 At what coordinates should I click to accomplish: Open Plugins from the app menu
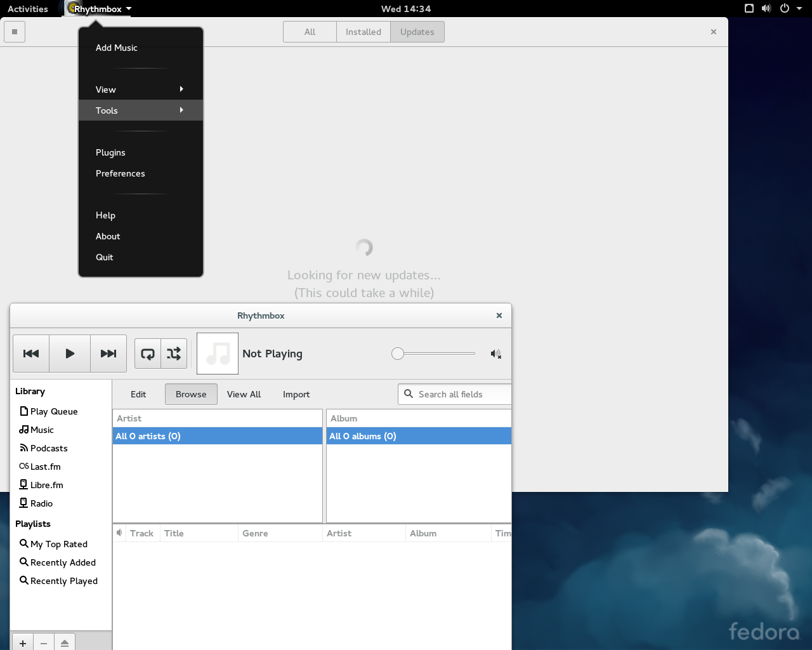tap(141, 152)
